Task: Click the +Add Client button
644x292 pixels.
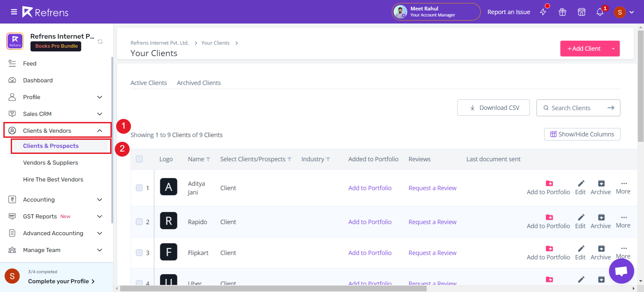Action: (x=584, y=49)
